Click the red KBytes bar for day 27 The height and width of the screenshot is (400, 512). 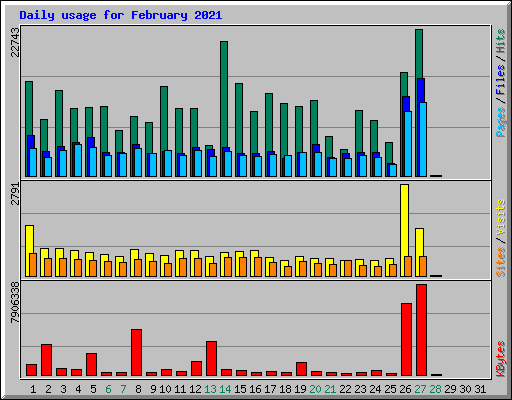421,330
